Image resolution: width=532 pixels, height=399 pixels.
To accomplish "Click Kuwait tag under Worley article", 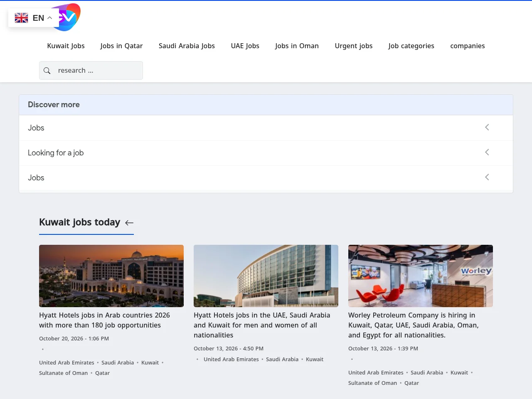I will coord(459,373).
